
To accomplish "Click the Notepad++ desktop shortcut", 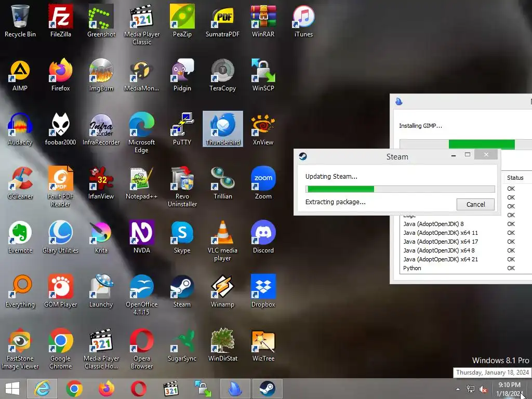I will point(141,183).
